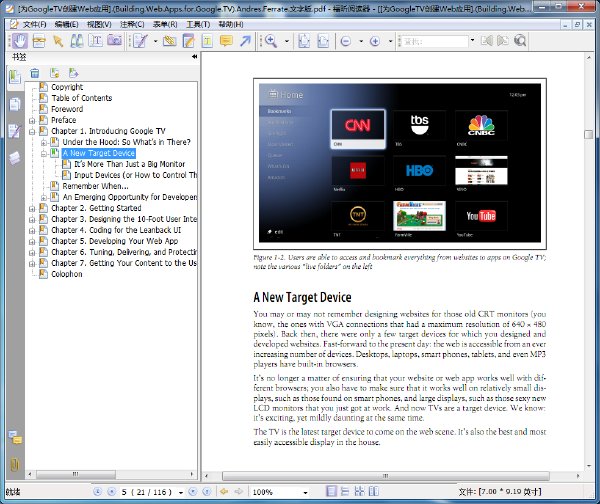The height and width of the screenshot is (504, 600).
Task: Click the vertical document scrollbar thumb
Action: (x=589, y=134)
